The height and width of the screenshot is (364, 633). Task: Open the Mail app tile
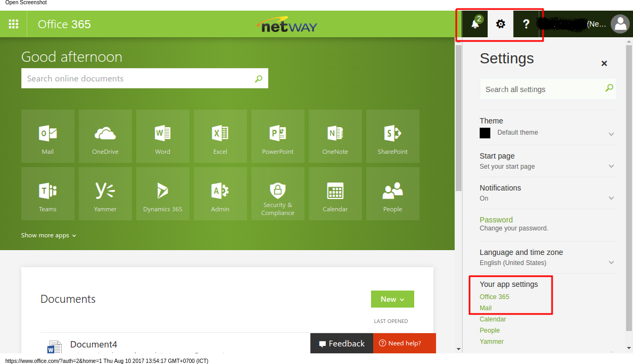pos(48,136)
